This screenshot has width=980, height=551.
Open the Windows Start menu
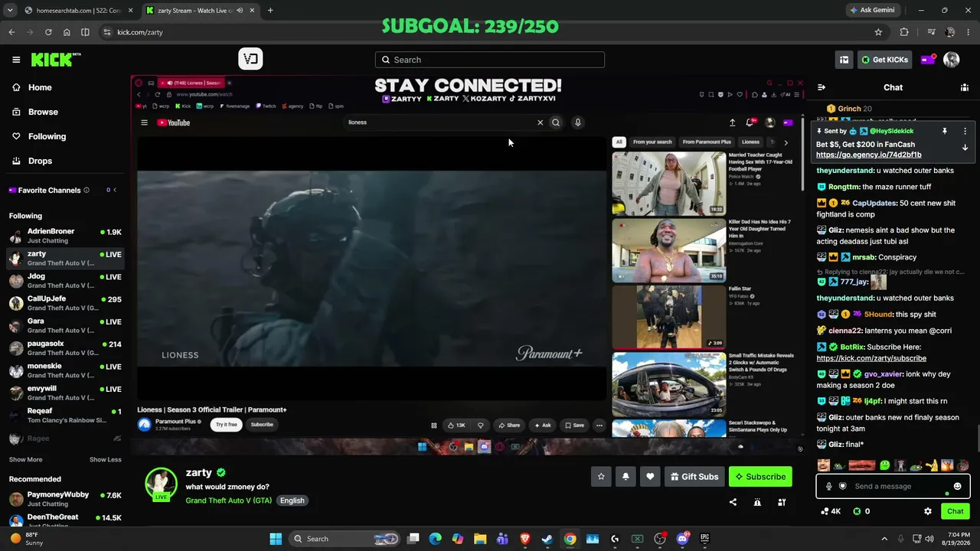click(276, 539)
